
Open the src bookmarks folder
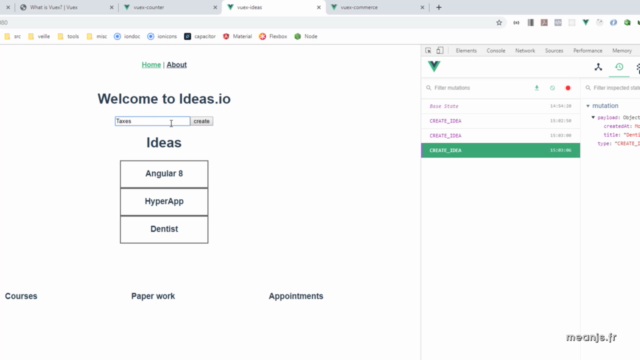pyautogui.click(x=13, y=36)
